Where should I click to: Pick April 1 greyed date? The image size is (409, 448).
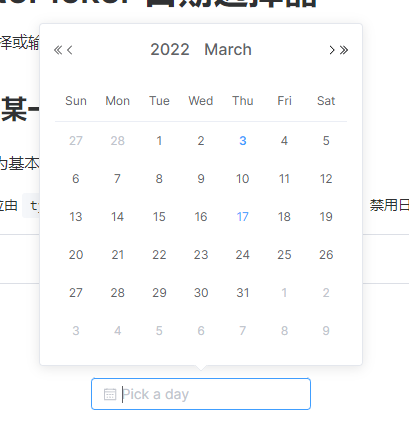coord(284,293)
